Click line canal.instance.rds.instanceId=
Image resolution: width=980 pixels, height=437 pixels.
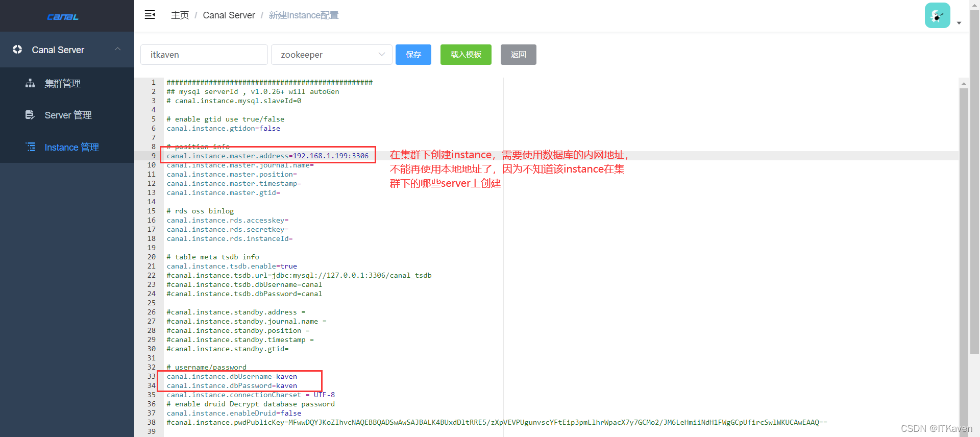(230, 238)
